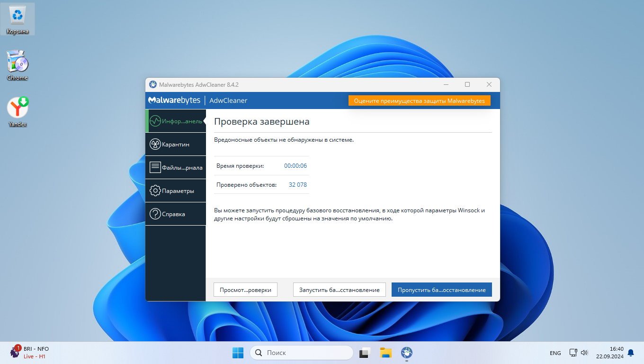Select the Yandex desktop shortcut

coord(18,112)
